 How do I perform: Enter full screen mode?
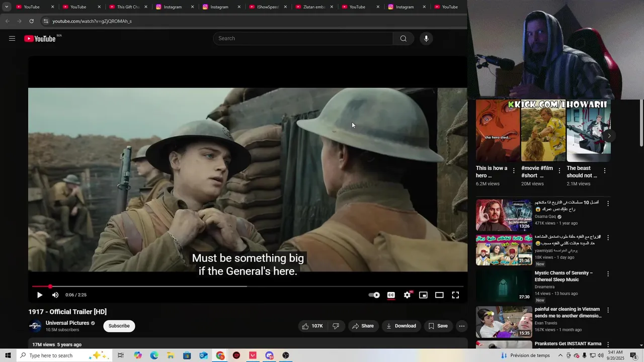(x=455, y=295)
